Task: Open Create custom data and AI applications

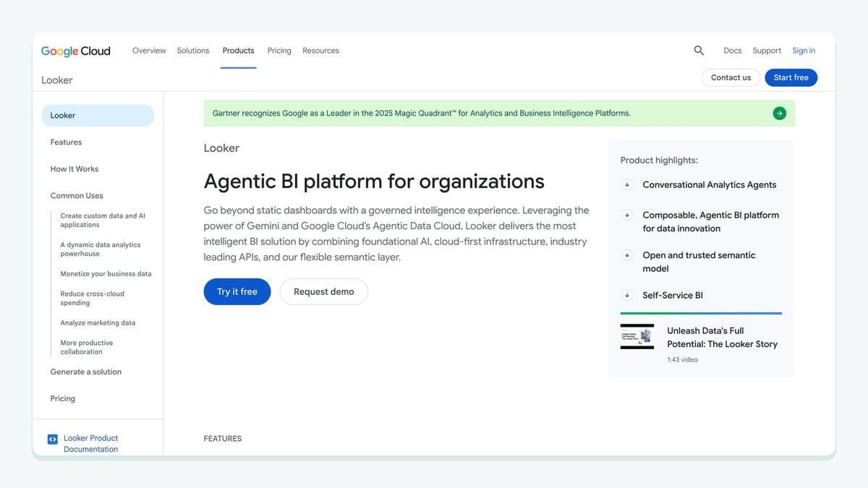Action: (x=103, y=221)
